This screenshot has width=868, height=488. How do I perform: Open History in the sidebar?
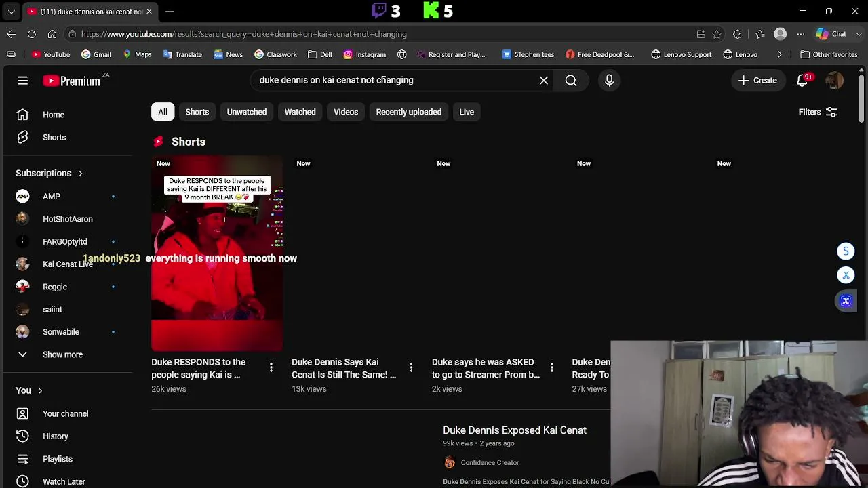68,436
